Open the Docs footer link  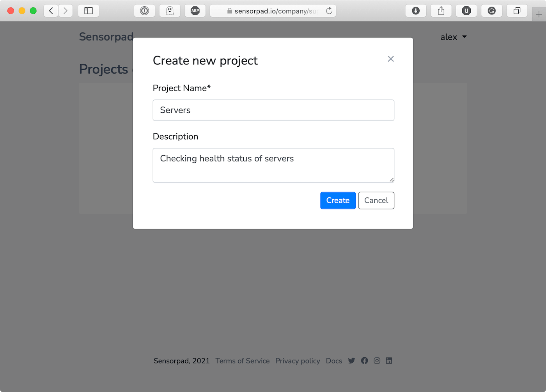pyautogui.click(x=334, y=361)
